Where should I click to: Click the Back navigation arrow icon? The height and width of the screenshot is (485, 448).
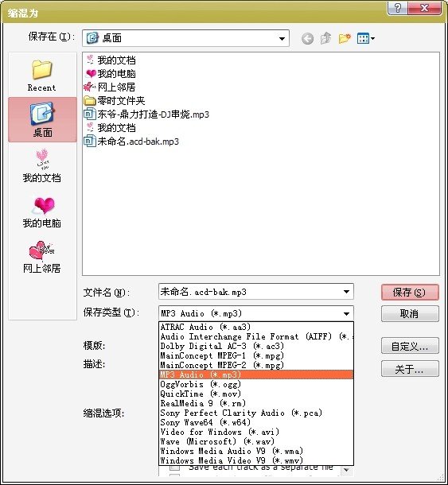point(307,39)
